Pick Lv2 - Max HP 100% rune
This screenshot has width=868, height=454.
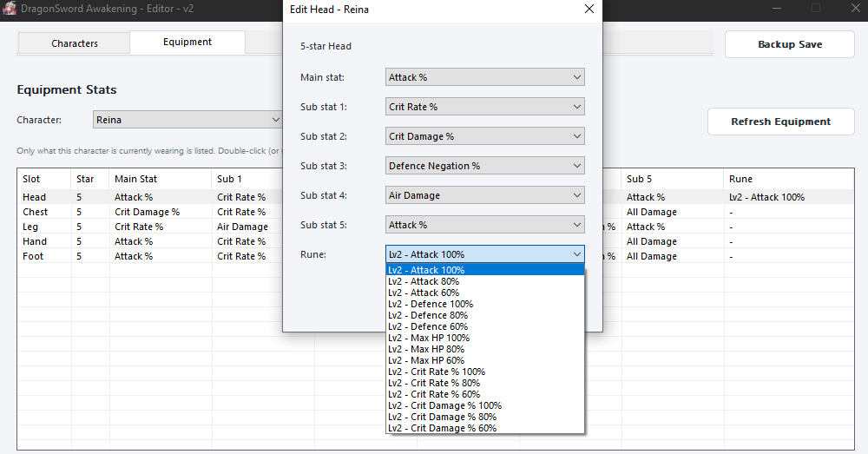pos(485,338)
